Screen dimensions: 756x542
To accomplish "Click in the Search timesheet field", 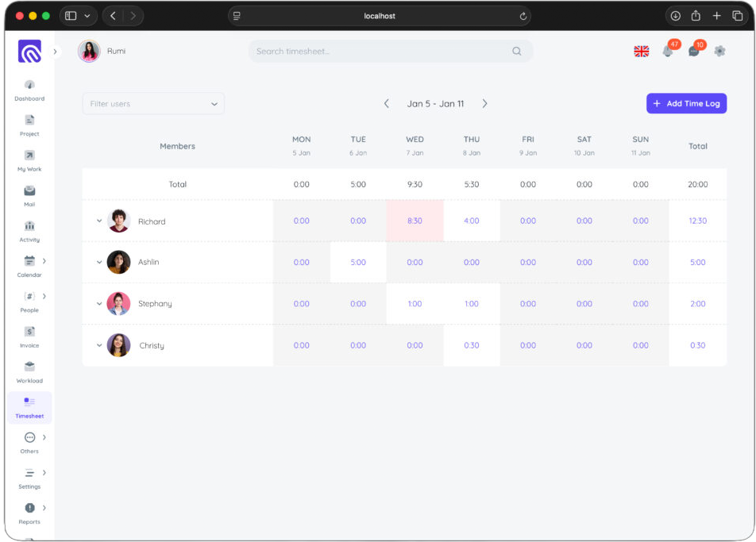I will [391, 51].
